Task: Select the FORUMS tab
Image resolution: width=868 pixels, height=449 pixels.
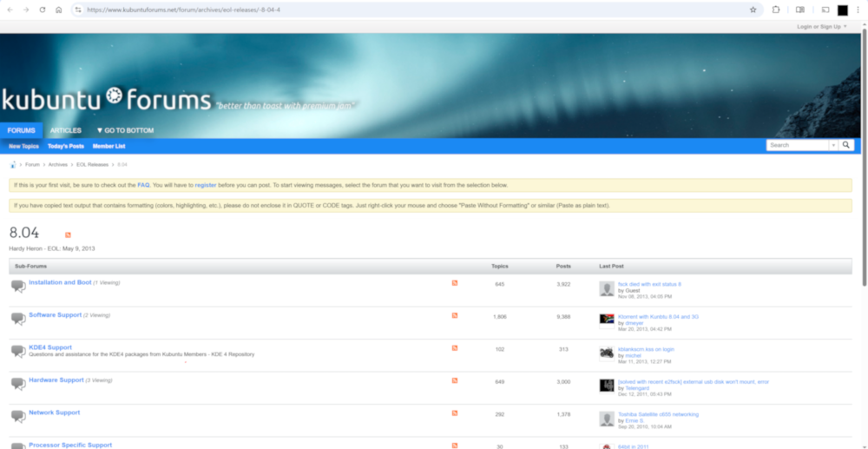Action: tap(22, 130)
